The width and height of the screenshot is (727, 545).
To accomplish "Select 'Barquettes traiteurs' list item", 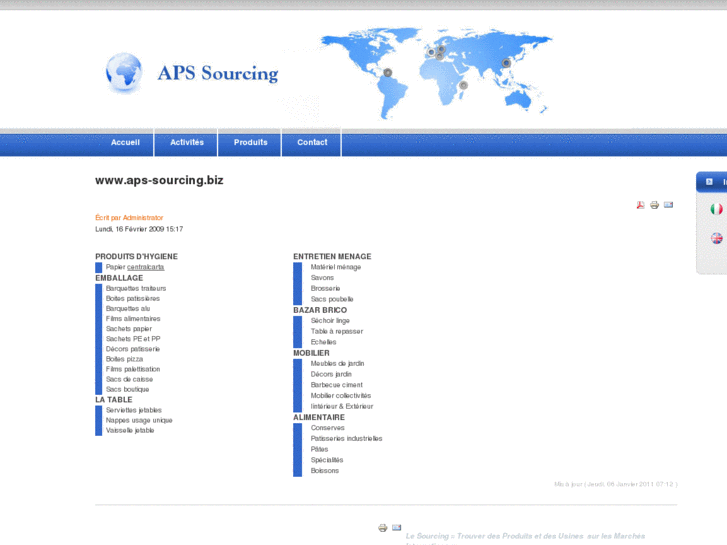I will pyautogui.click(x=136, y=289).
